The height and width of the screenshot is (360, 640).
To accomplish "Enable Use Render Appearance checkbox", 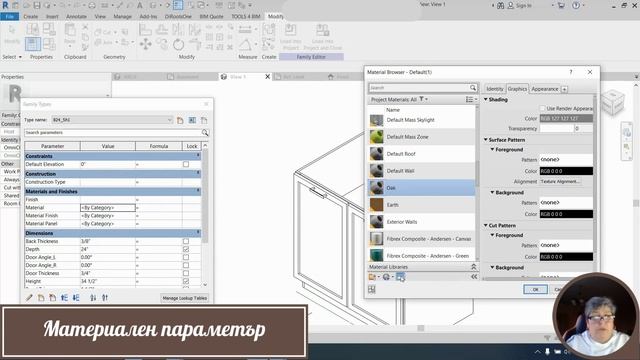I will [x=542, y=108].
